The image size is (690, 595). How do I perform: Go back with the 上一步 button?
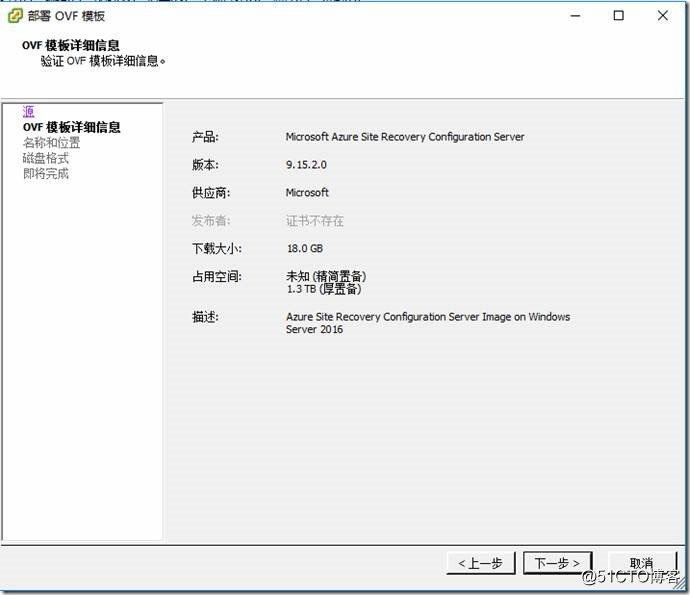pyautogui.click(x=481, y=563)
